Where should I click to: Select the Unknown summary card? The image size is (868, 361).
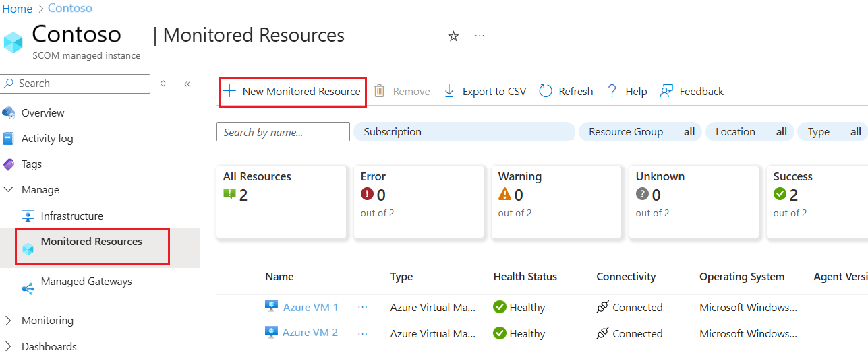tap(693, 202)
